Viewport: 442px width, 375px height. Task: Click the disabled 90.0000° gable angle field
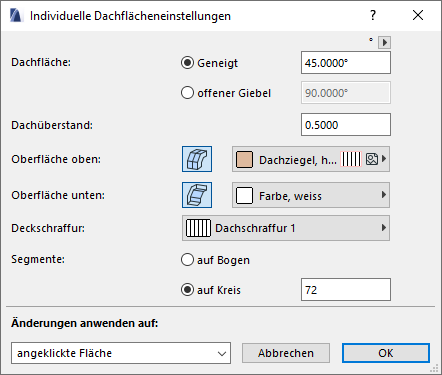tap(346, 93)
